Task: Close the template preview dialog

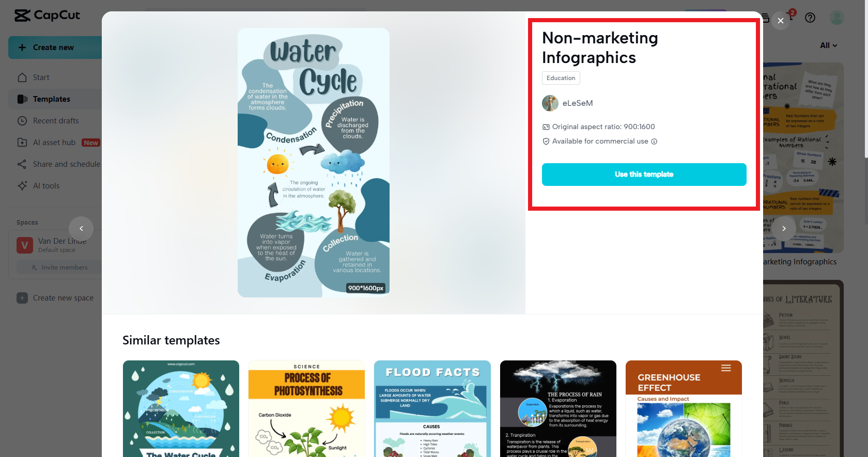Action: [781, 21]
